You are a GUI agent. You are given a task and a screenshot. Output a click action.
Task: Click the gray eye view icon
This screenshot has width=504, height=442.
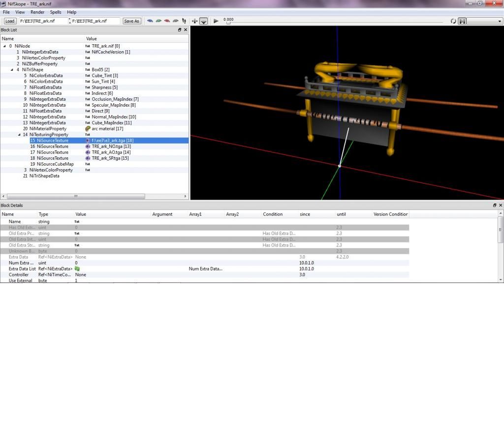tap(176, 21)
